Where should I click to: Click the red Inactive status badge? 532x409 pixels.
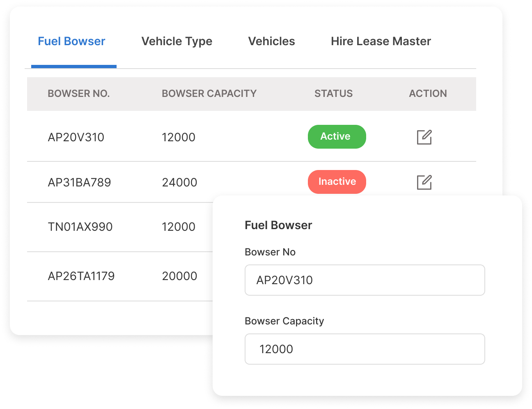coord(337,182)
